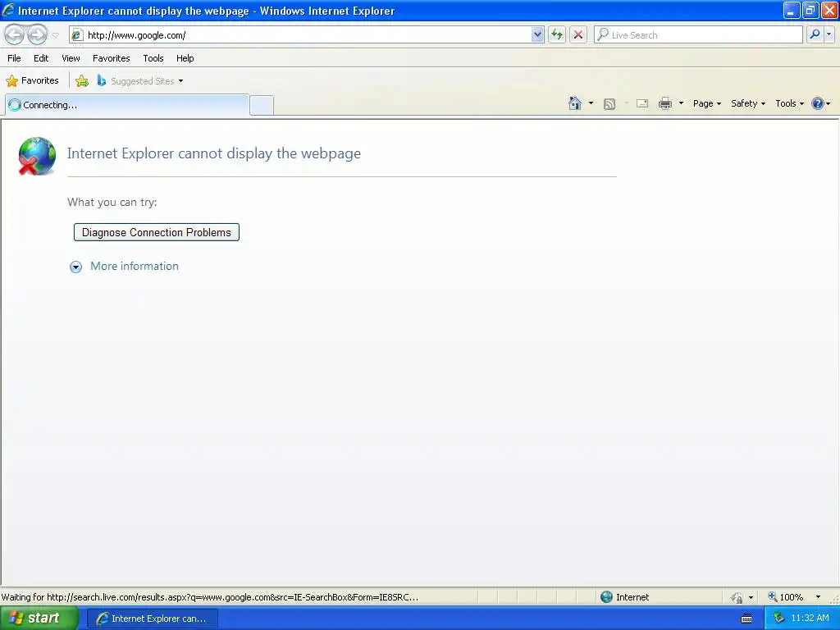Click the status bar waiting URL text
The width and height of the screenshot is (840, 630).
(x=210, y=597)
